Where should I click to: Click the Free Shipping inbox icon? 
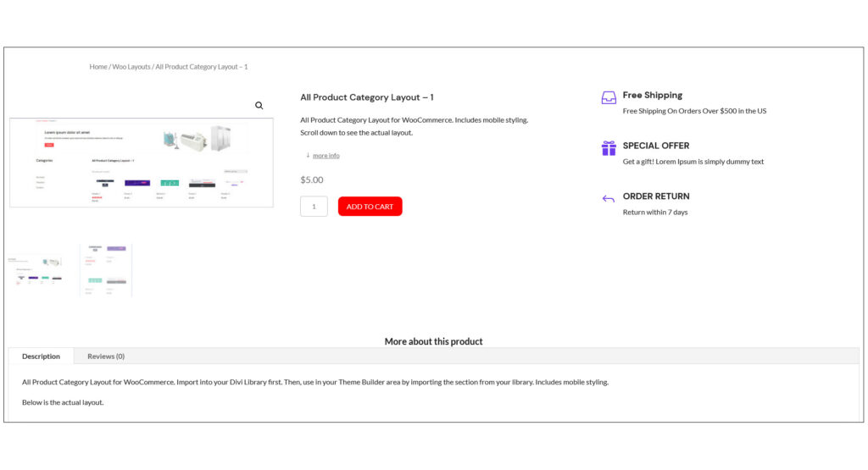point(609,98)
